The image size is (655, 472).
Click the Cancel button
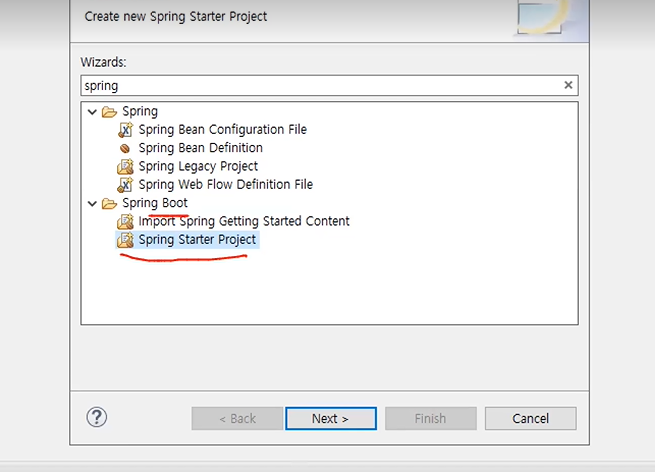coord(531,419)
